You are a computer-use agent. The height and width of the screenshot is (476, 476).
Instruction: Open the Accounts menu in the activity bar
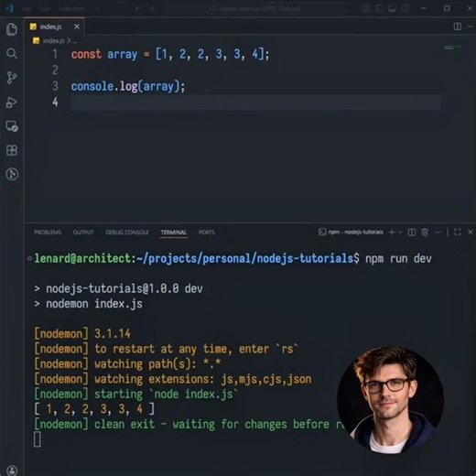[x=12, y=471]
